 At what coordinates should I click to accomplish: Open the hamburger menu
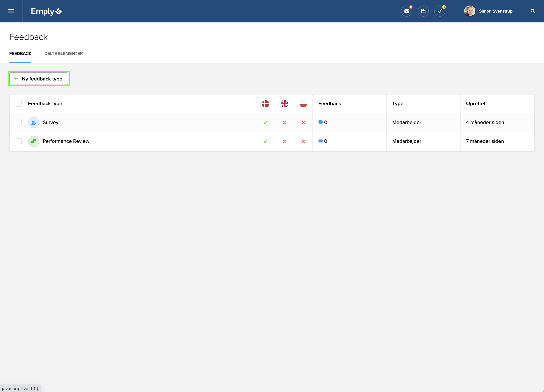click(x=11, y=11)
